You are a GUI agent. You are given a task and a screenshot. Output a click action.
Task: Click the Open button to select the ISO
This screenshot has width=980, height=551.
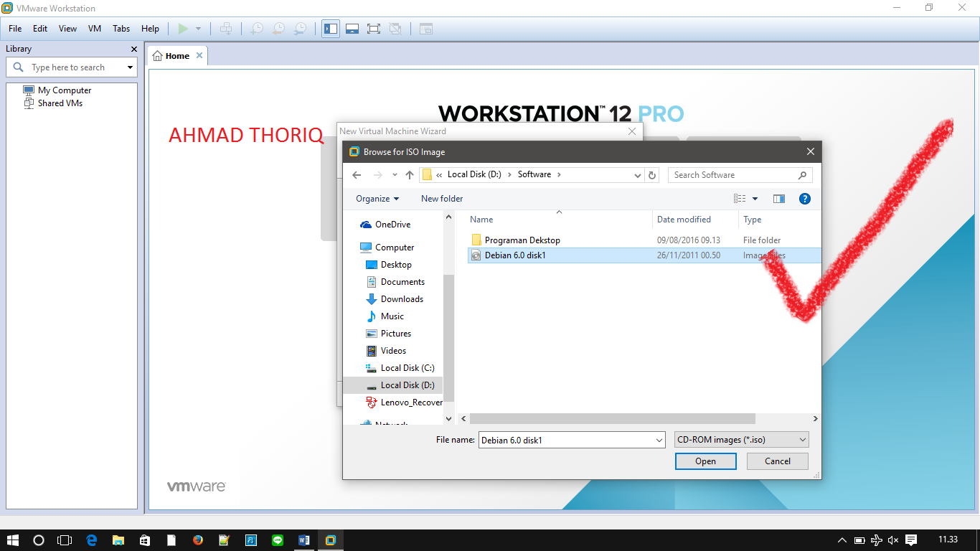tap(705, 461)
